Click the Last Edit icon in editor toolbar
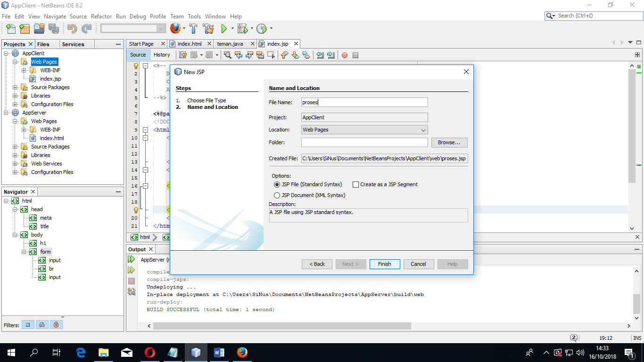This screenshot has width=644, height=362. (183, 55)
